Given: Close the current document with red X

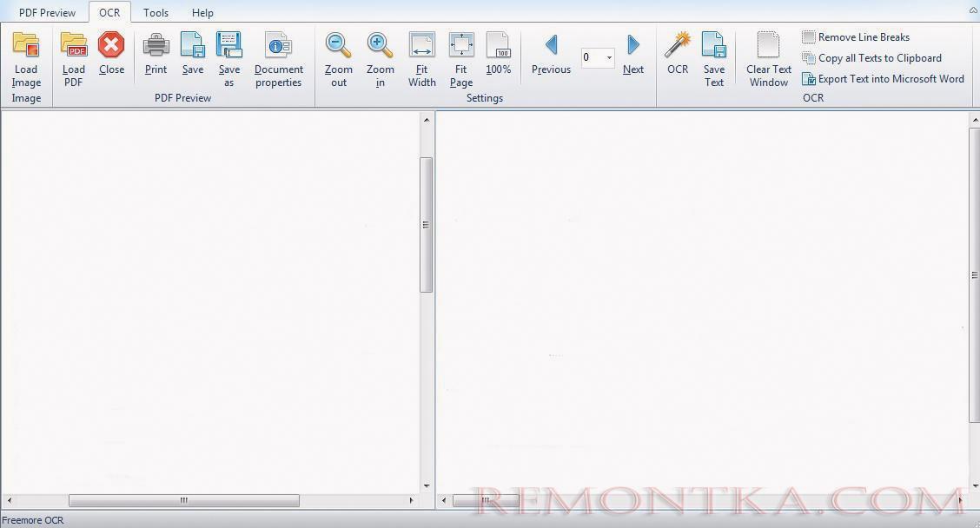Looking at the screenshot, I should click(x=111, y=45).
